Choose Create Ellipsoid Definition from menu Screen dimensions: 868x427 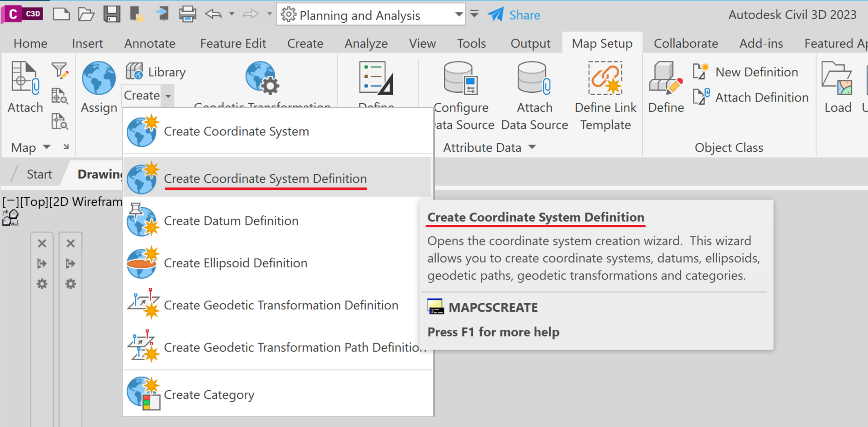tap(235, 263)
